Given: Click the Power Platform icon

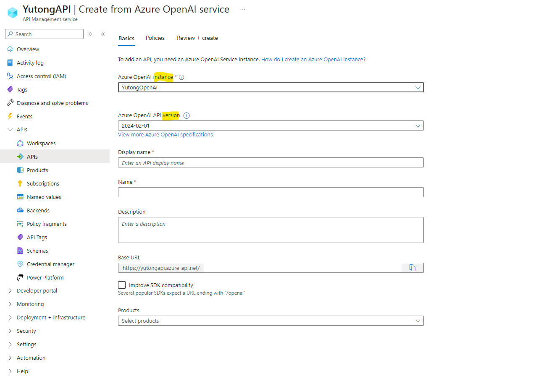Looking at the screenshot, I should tap(20, 277).
